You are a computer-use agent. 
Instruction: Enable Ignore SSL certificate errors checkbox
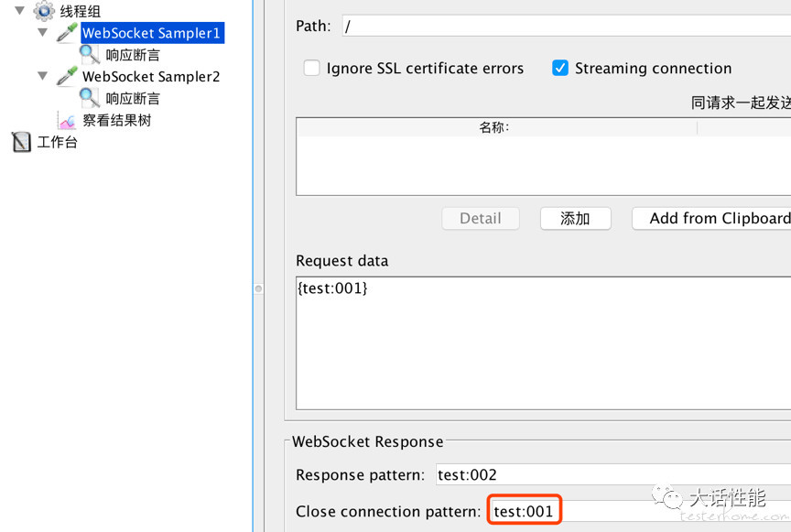coord(311,68)
